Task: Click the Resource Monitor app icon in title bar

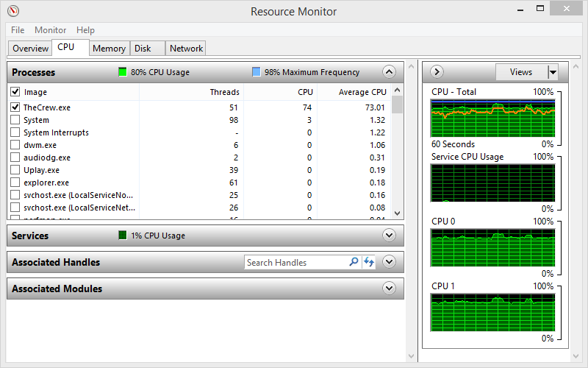Action: pos(13,11)
